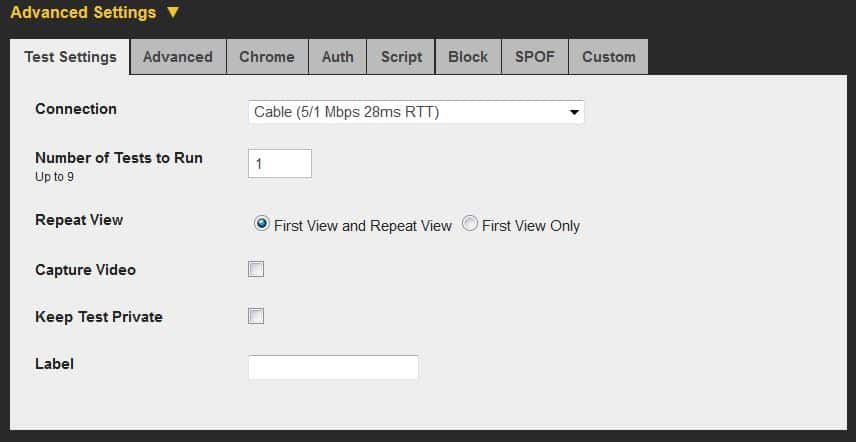The width and height of the screenshot is (856, 442).
Task: Click into the Label text field
Action: [x=334, y=367]
